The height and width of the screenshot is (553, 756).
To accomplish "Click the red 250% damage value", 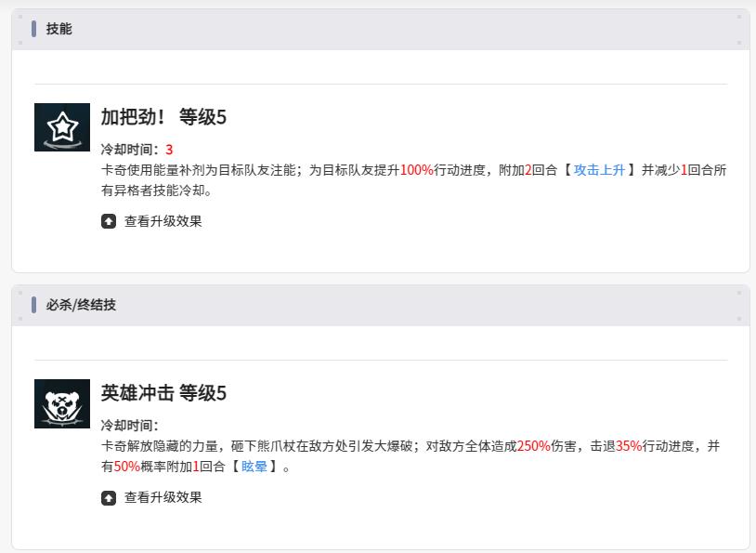I will coord(533,446).
